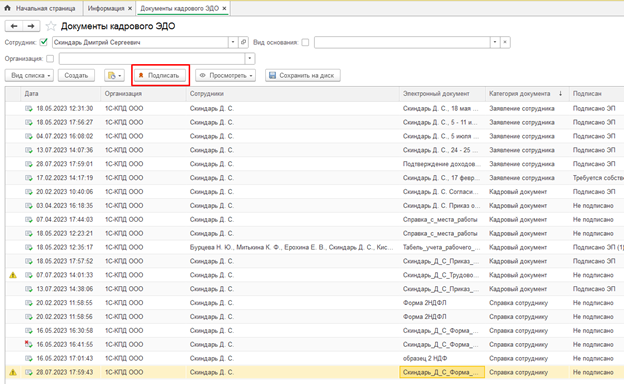Expand the Организация dropdown list
624x384 pixels.
pyautogui.click(x=250, y=58)
